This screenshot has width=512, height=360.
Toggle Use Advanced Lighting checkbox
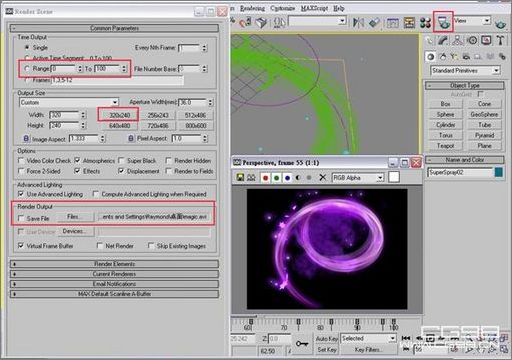pos(21,194)
